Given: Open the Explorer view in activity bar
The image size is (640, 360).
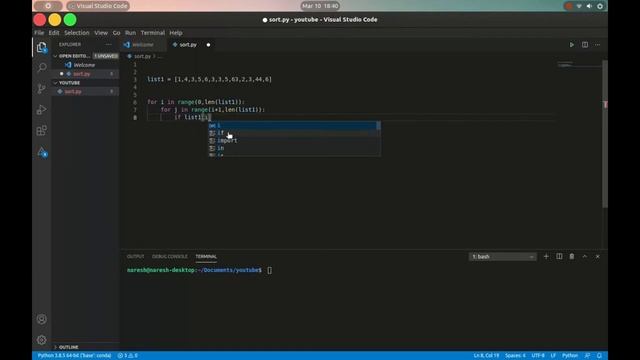Looking at the screenshot, I should click(41, 47).
